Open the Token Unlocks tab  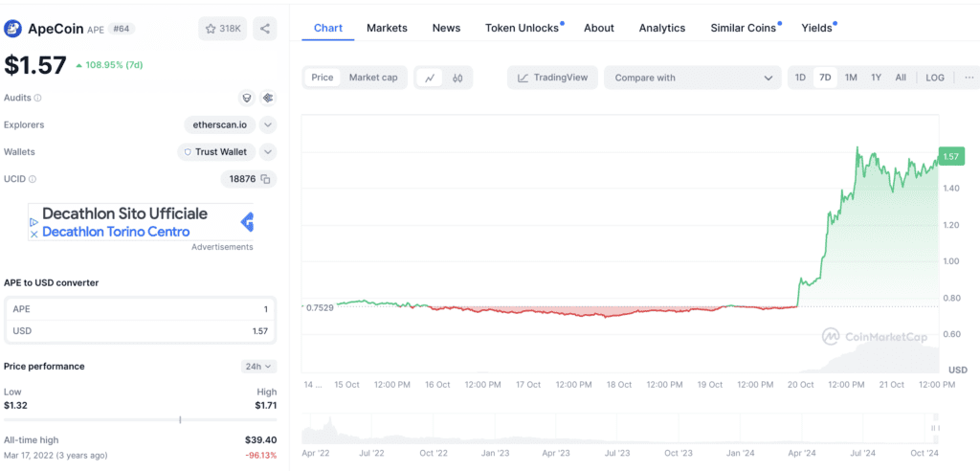coord(522,28)
